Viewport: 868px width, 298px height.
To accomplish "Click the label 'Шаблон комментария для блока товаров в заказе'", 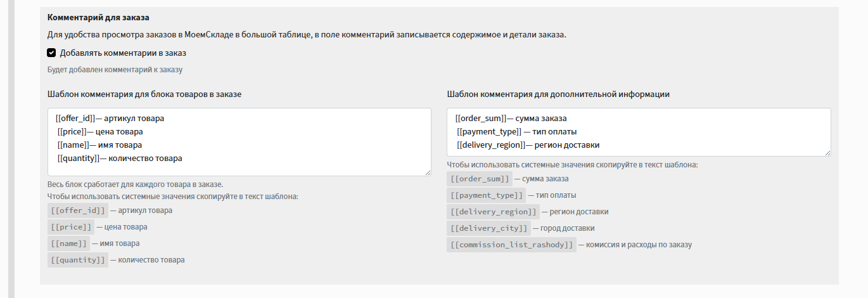I will pos(144,94).
